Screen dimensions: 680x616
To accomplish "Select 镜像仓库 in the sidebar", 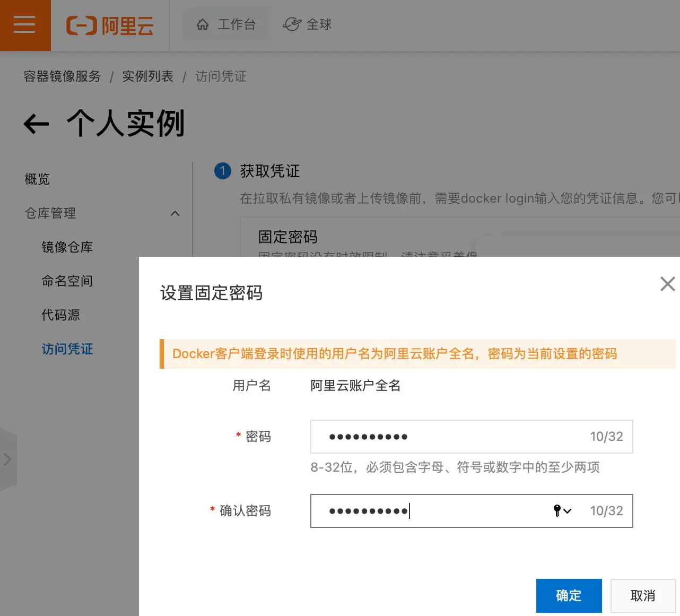I will click(67, 247).
